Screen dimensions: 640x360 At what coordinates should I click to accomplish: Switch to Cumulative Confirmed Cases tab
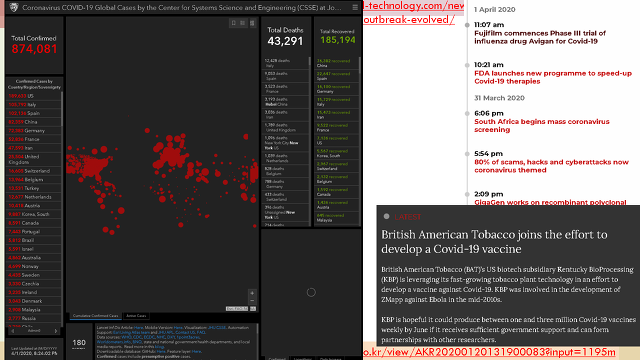click(96, 316)
